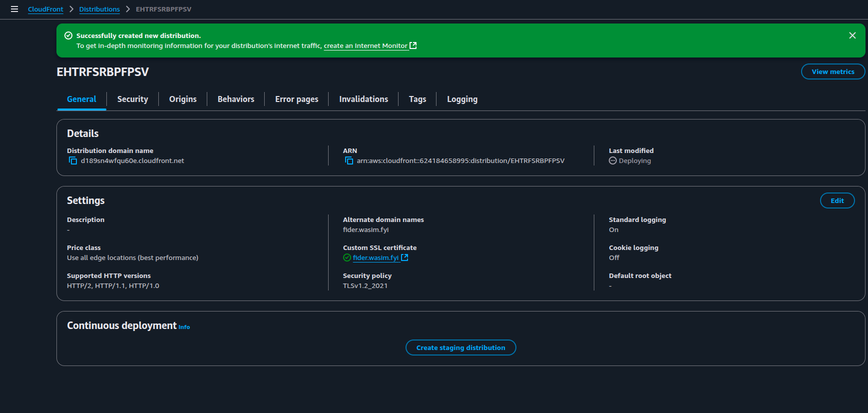
Task: Click the Deploying status icon
Action: pos(613,160)
